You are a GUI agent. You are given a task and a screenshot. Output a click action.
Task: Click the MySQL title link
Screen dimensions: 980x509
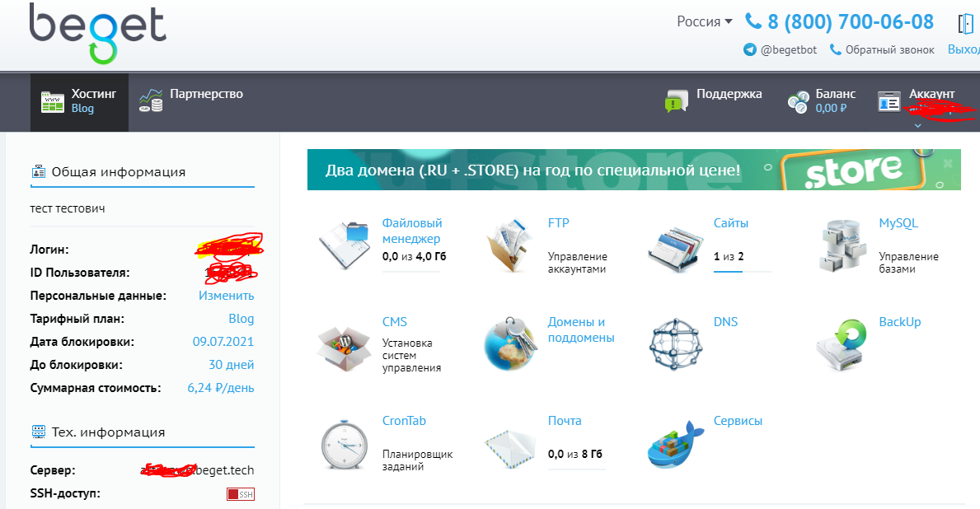coord(898,223)
